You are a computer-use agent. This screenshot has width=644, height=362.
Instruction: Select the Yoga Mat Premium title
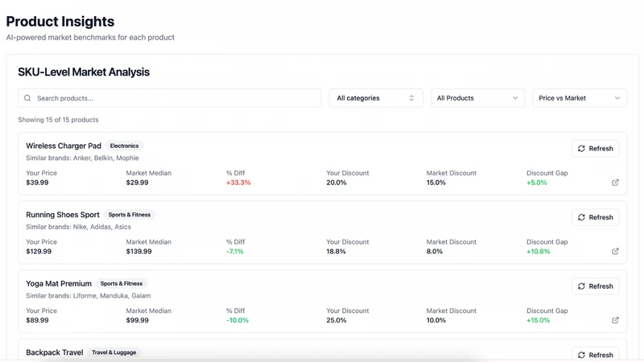(59, 284)
